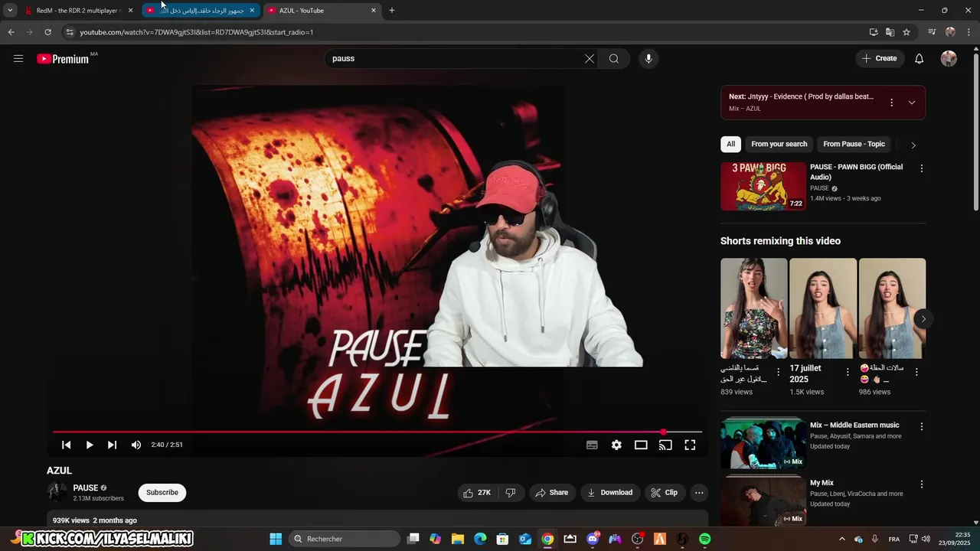Open the PAUSE channel avatar
980x551 pixels.
(x=57, y=492)
